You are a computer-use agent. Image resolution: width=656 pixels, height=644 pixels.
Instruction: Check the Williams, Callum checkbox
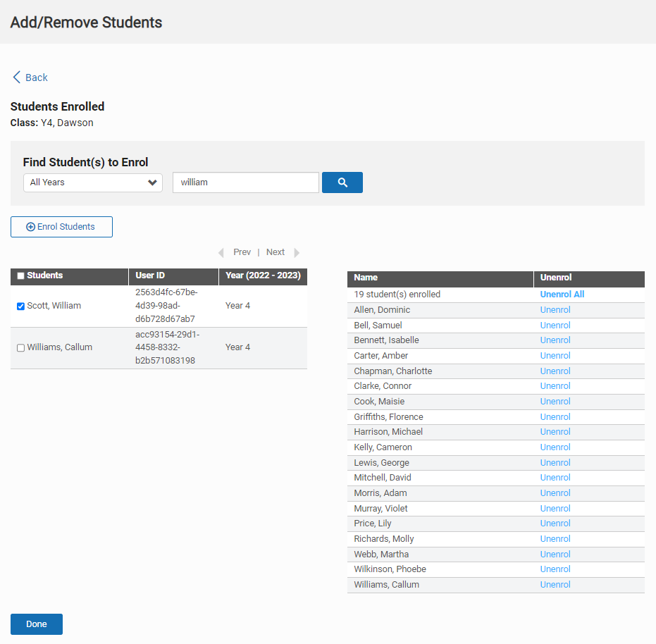tap(20, 348)
